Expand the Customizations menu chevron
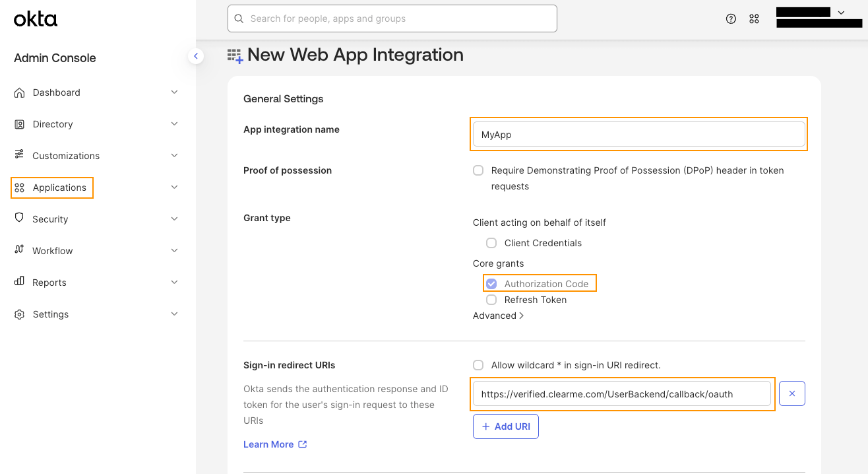The image size is (868, 474). (x=174, y=156)
